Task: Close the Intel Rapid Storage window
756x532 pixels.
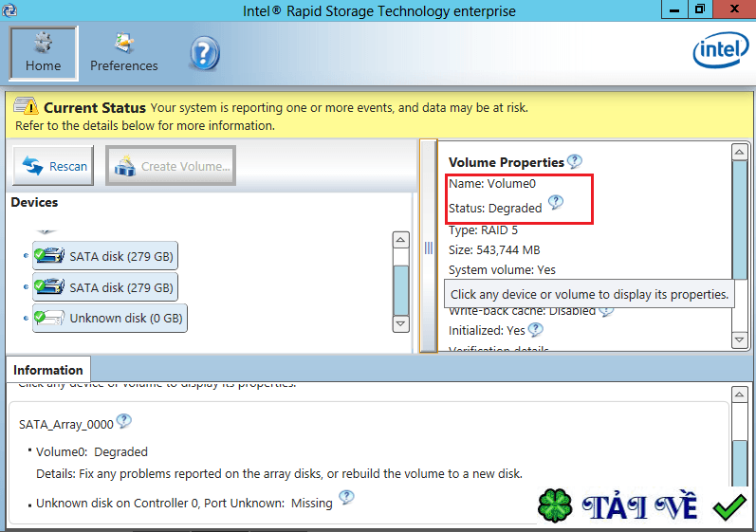Action: tap(734, 9)
